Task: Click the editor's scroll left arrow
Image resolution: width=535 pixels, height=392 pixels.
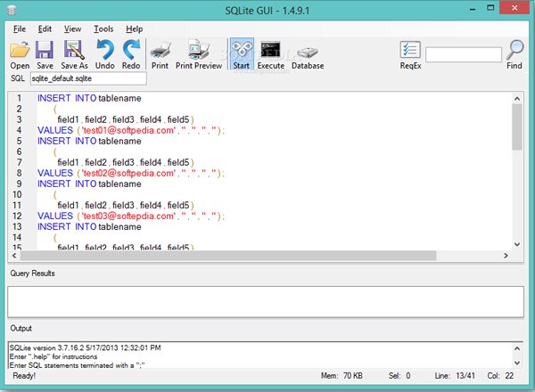Action: tap(14, 256)
